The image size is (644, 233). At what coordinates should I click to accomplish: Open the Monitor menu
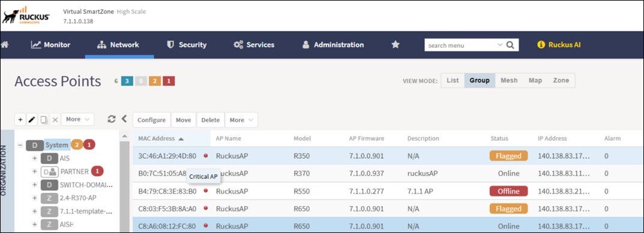(x=51, y=45)
